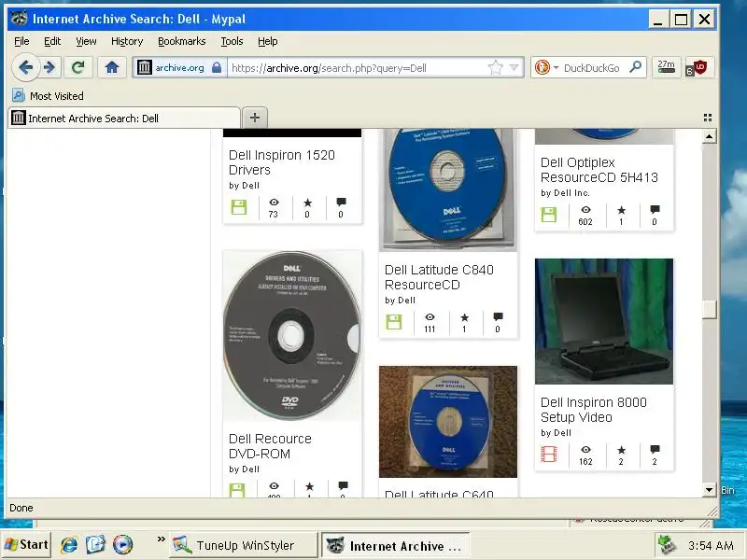Go forward with the forward arrow button

click(49, 67)
